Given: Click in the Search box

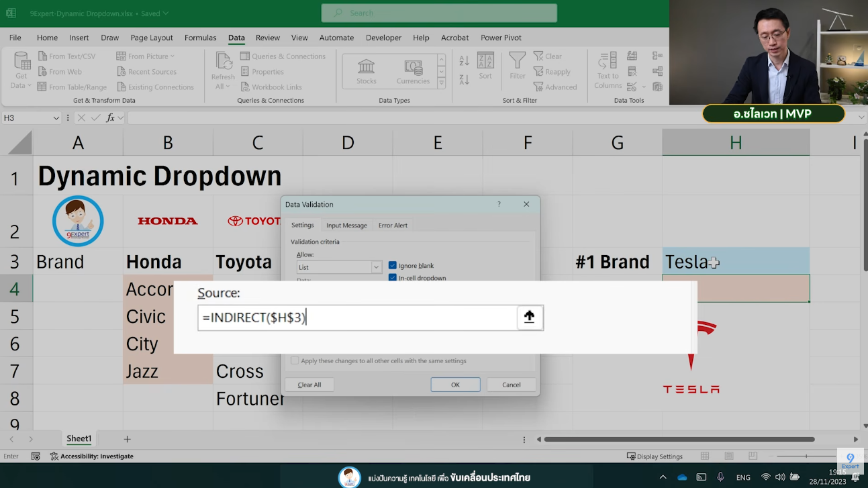Looking at the screenshot, I should pos(439,13).
